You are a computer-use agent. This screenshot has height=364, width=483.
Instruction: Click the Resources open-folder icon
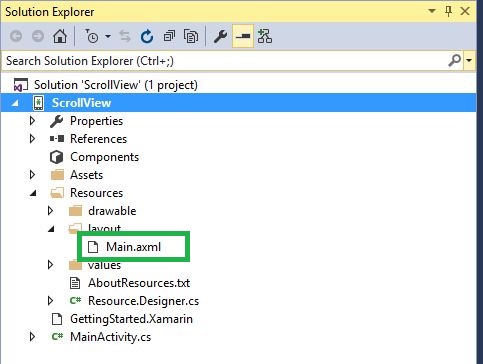point(57,193)
